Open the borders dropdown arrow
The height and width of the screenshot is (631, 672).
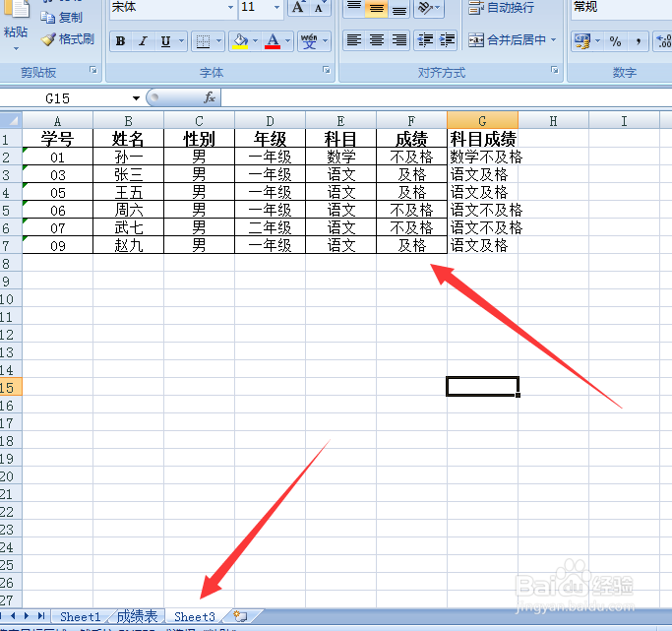pos(218,41)
